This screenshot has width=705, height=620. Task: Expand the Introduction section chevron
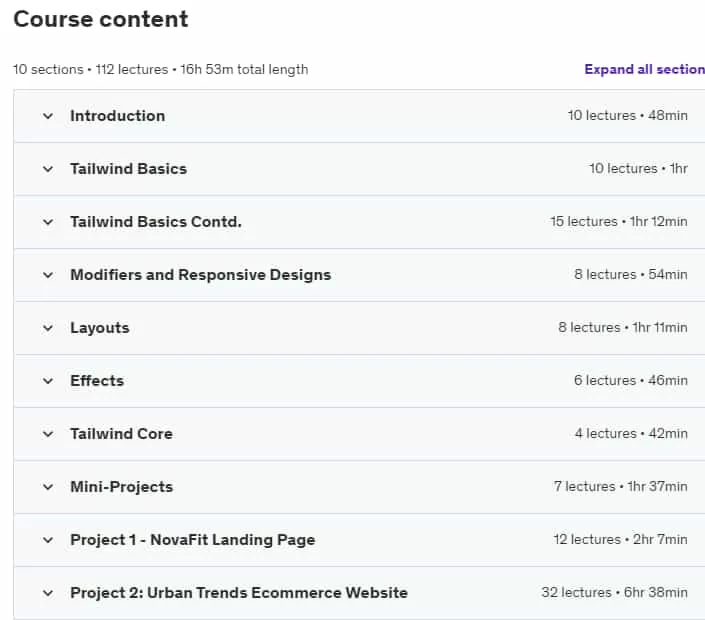pos(48,116)
